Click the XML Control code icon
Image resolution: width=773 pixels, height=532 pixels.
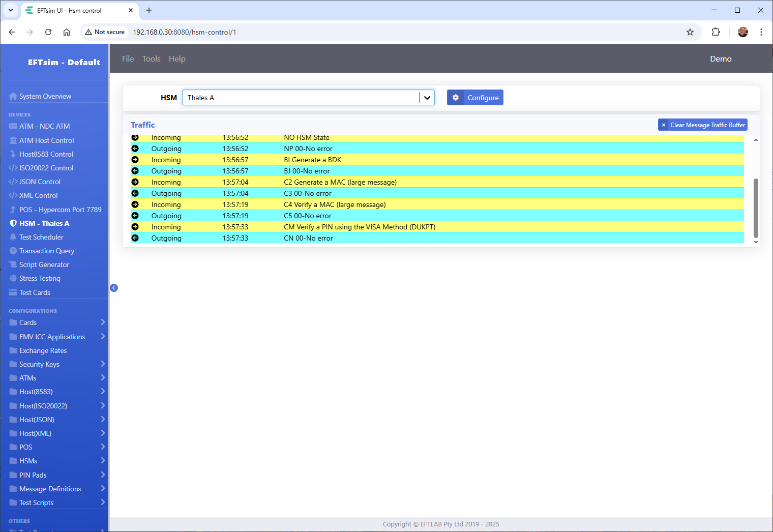tap(13, 195)
